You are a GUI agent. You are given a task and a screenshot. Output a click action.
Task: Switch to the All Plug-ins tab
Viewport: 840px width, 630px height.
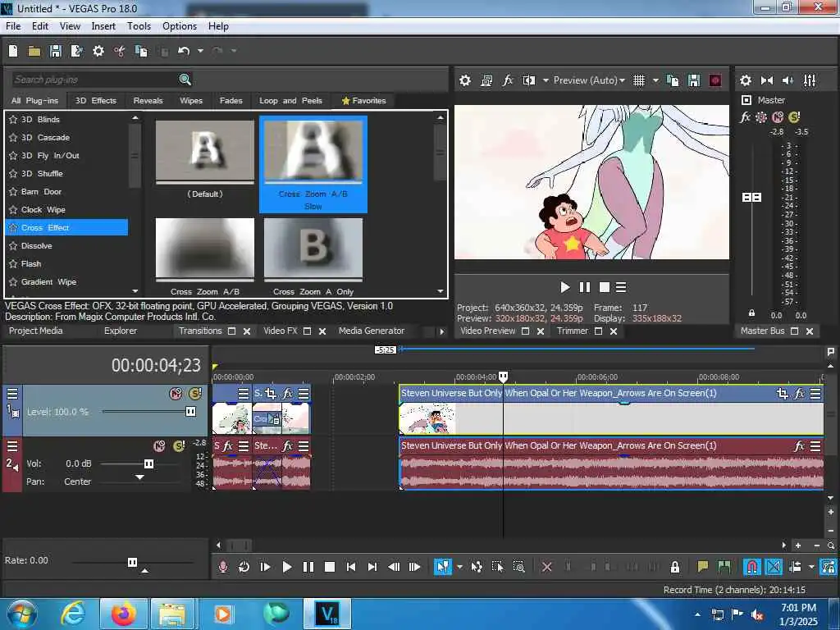pos(34,101)
